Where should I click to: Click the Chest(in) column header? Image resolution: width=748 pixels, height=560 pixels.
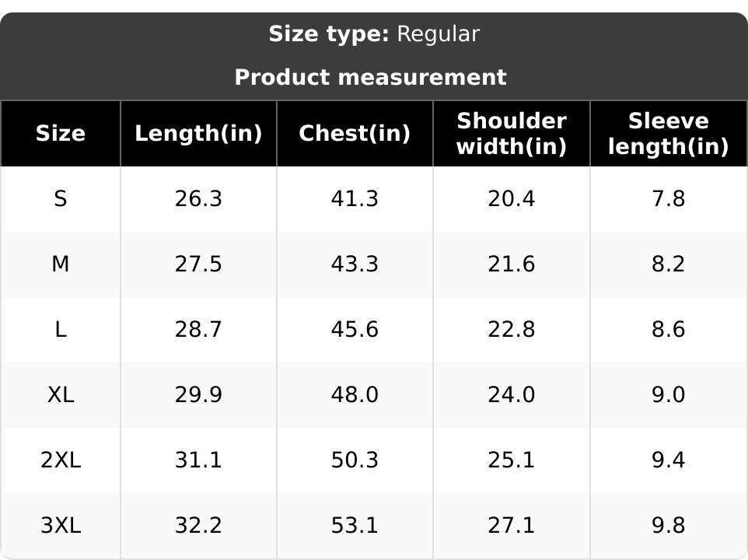(355, 133)
